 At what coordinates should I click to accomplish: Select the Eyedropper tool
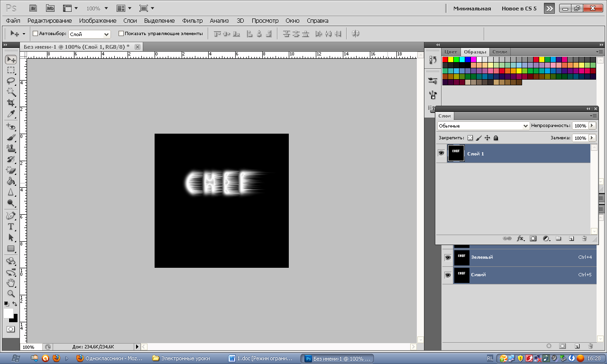point(11,114)
